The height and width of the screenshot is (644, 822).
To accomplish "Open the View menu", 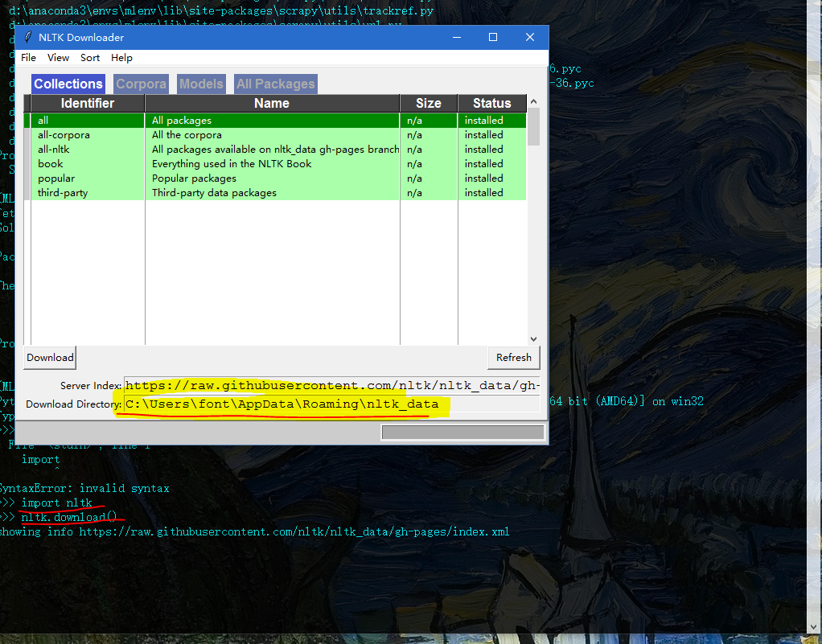I will coord(58,58).
